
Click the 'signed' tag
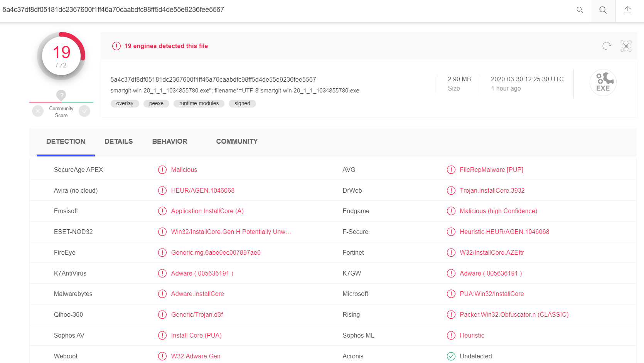(x=242, y=103)
